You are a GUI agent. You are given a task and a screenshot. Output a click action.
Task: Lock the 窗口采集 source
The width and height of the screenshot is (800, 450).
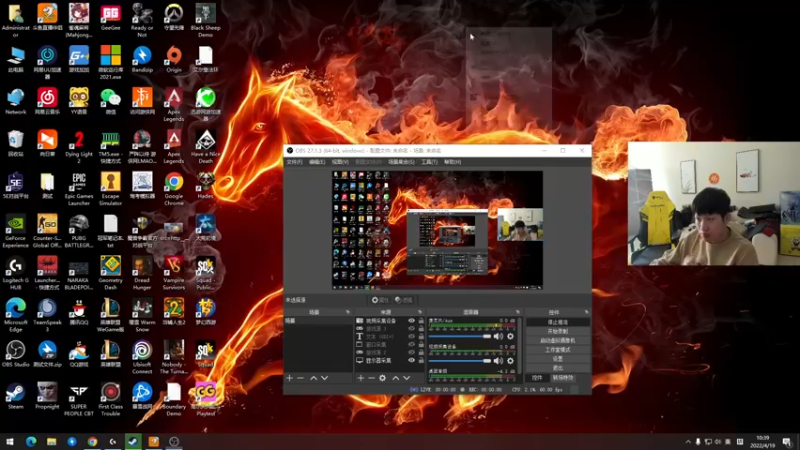pyautogui.click(x=421, y=344)
